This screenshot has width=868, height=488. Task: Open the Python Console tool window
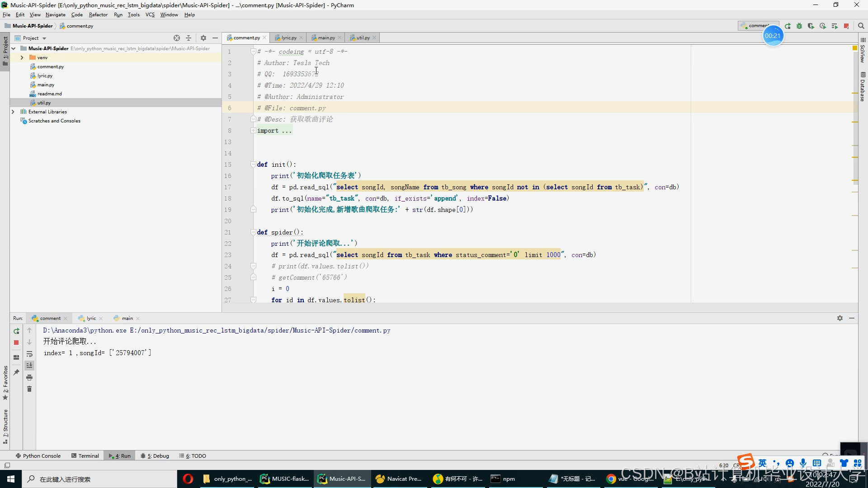pyautogui.click(x=38, y=456)
